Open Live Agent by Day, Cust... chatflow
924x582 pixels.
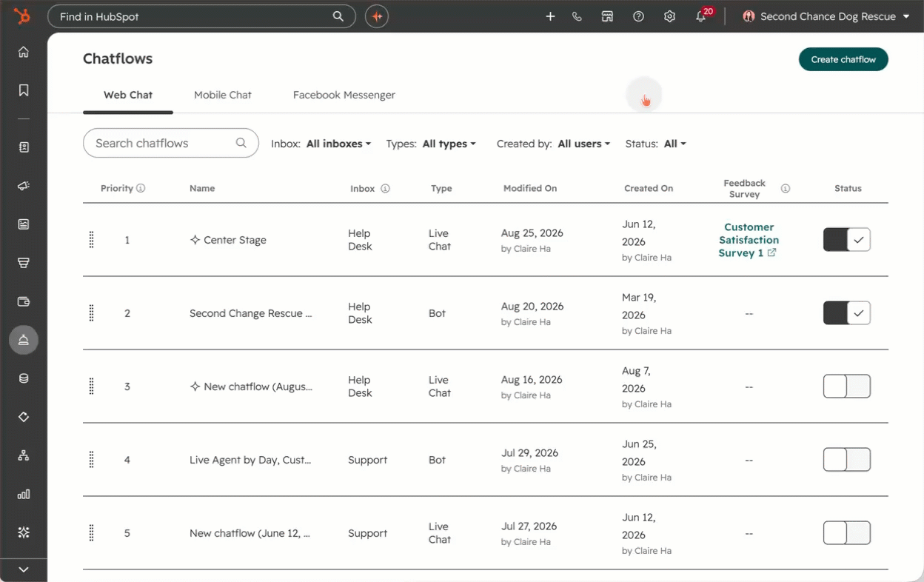tap(250, 460)
